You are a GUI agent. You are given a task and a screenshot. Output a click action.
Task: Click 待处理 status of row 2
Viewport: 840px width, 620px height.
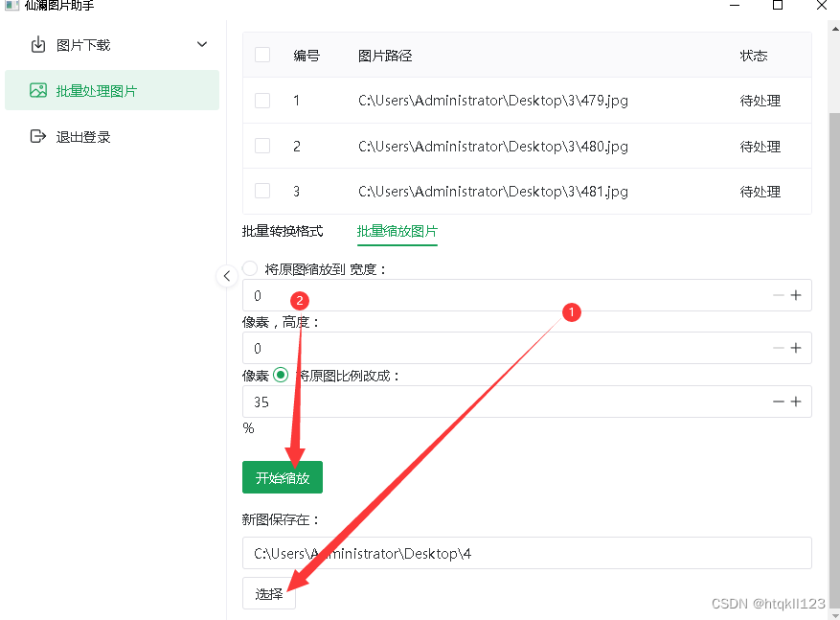pos(761,146)
